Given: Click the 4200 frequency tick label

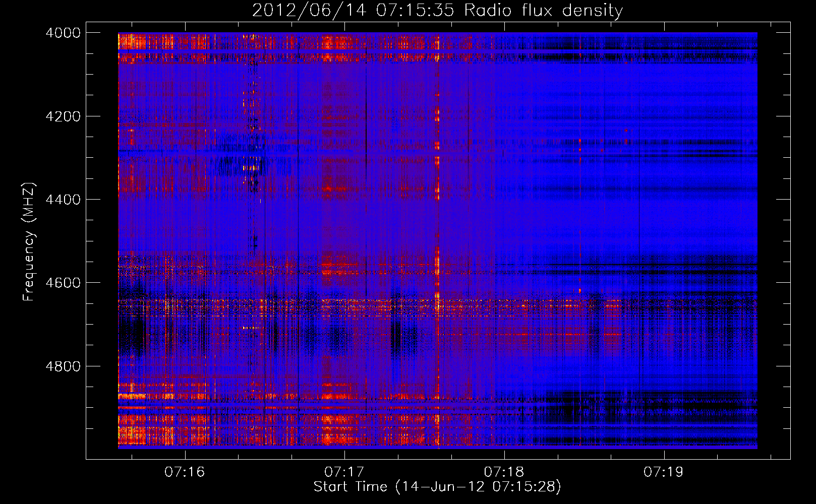Looking at the screenshot, I should [x=63, y=116].
